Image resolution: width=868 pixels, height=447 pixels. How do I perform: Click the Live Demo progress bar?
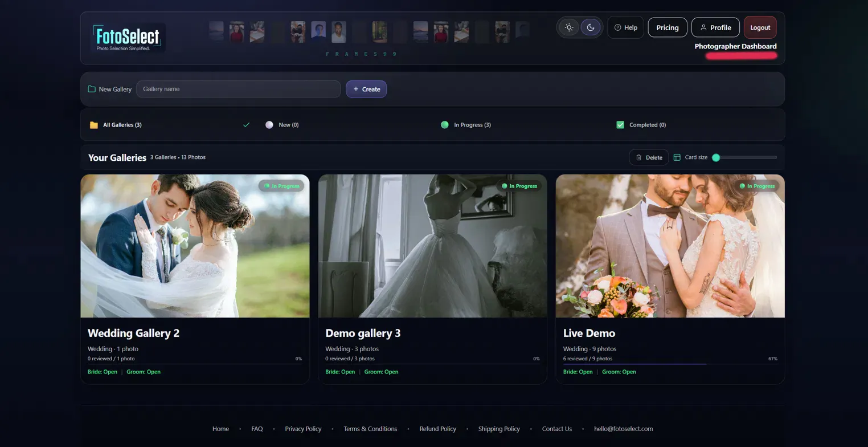point(670,364)
